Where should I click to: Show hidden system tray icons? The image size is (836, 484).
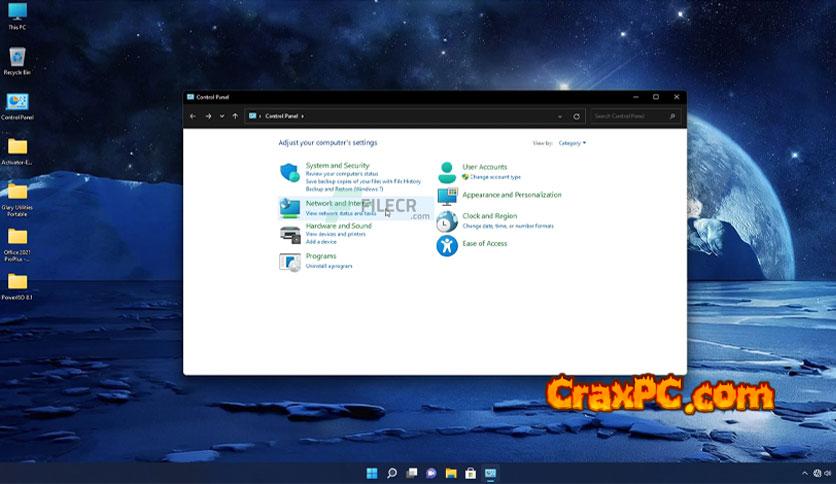(x=805, y=473)
